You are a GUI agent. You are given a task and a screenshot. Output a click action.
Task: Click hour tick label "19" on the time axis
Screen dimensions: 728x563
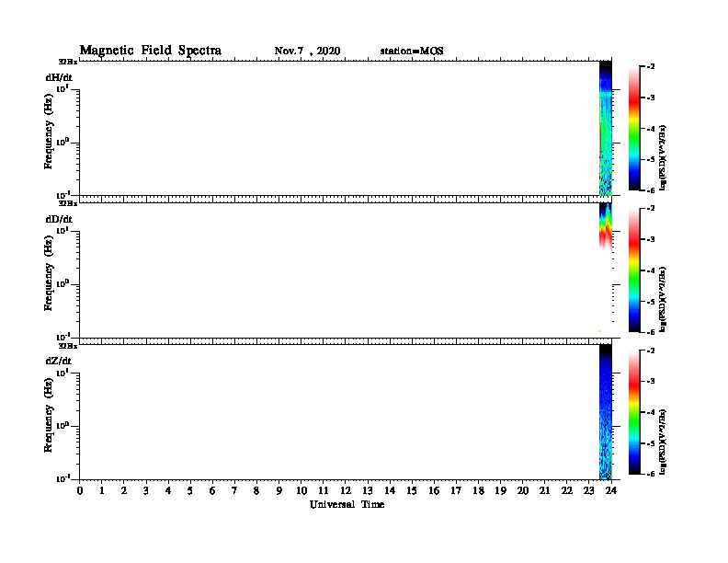pyautogui.click(x=500, y=491)
